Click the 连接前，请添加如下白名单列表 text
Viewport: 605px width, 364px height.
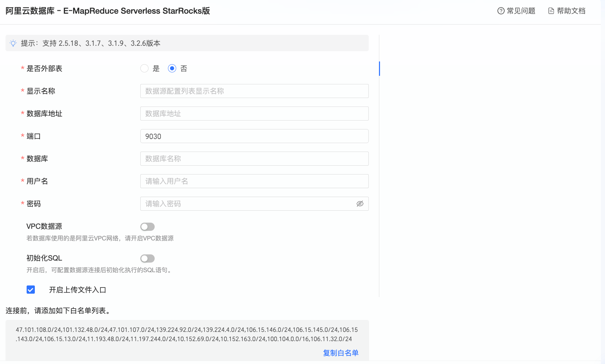(x=58, y=311)
